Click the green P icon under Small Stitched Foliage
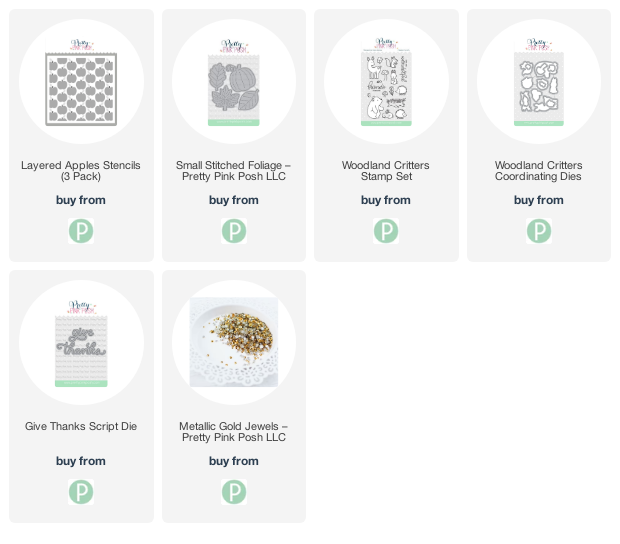 pyautogui.click(x=234, y=231)
